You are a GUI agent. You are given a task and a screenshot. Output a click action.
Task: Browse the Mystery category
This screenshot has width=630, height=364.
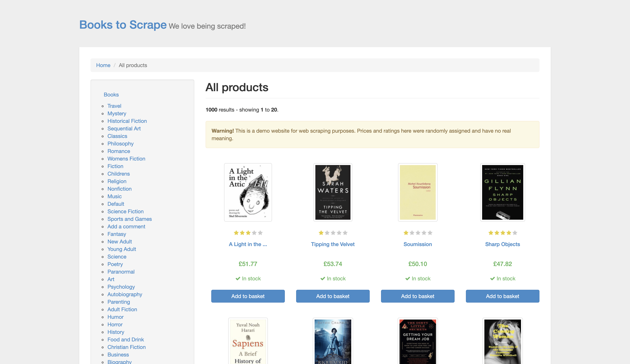[x=117, y=113]
